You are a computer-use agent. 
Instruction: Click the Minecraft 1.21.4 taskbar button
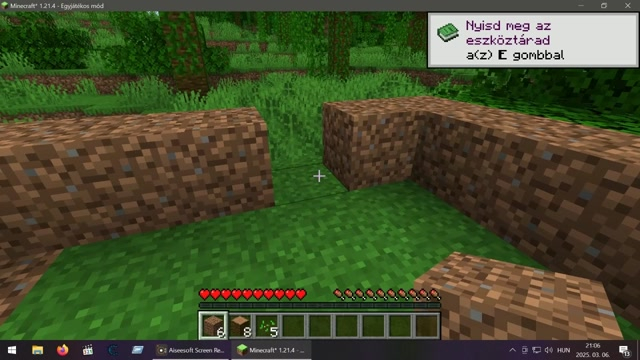pos(271,350)
